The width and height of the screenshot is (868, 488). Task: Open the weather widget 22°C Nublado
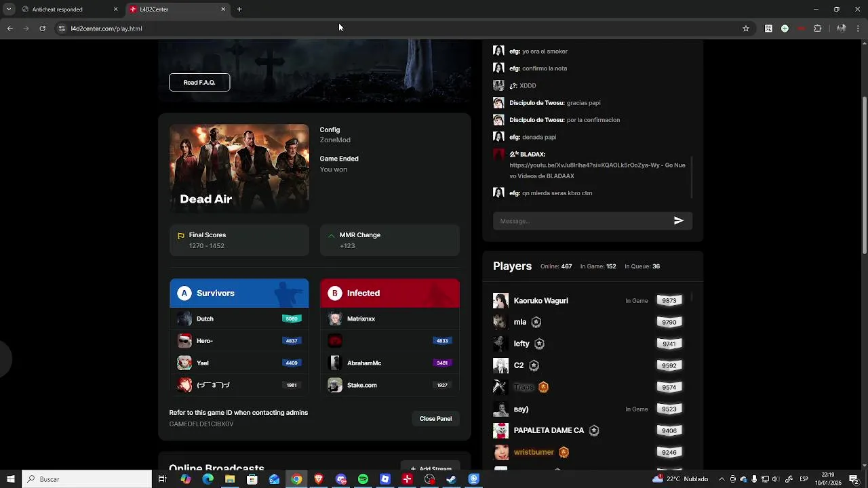tap(680, 479)
